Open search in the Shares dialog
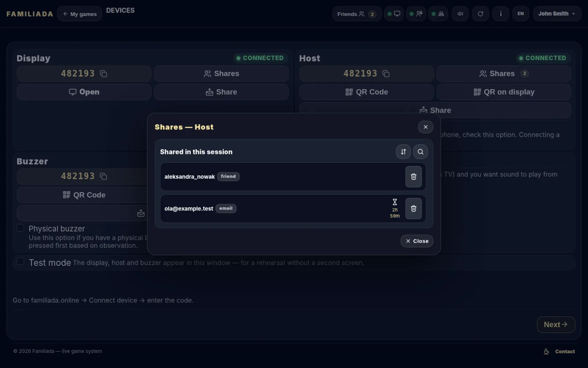Screen dimensions: 588x368 pyautogui.click(x=420, y=152)
